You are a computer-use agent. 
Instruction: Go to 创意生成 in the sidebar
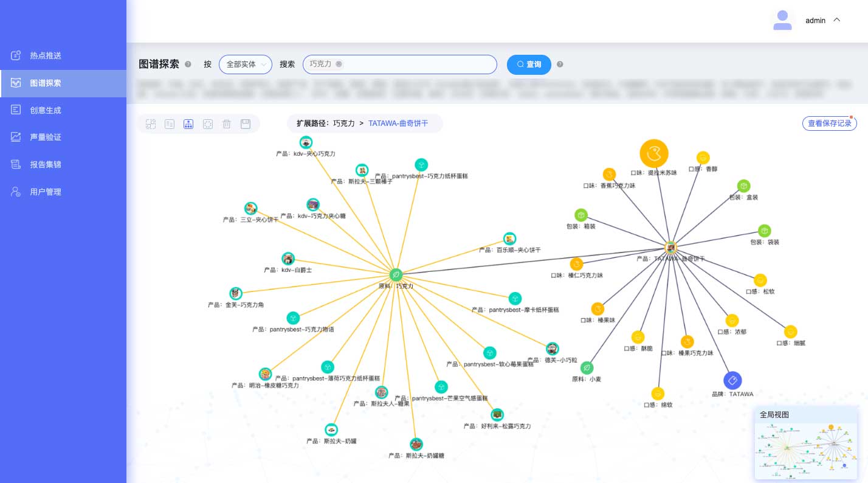click(x=46, y=110)
